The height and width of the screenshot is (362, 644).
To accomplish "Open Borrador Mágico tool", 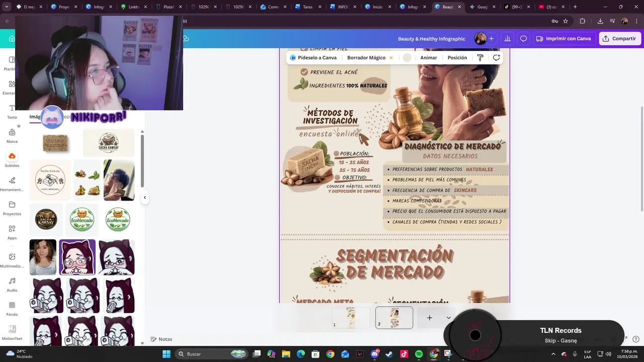I will click(x=370, y=58).
